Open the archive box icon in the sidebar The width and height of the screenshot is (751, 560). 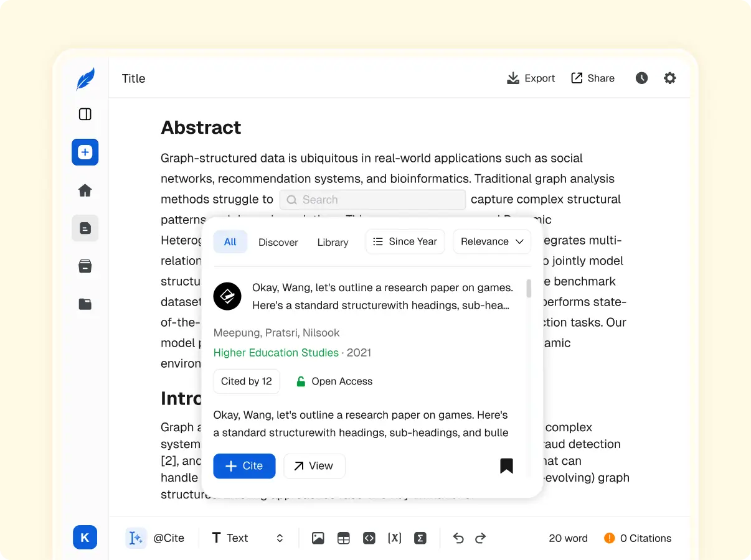point(85,266)
